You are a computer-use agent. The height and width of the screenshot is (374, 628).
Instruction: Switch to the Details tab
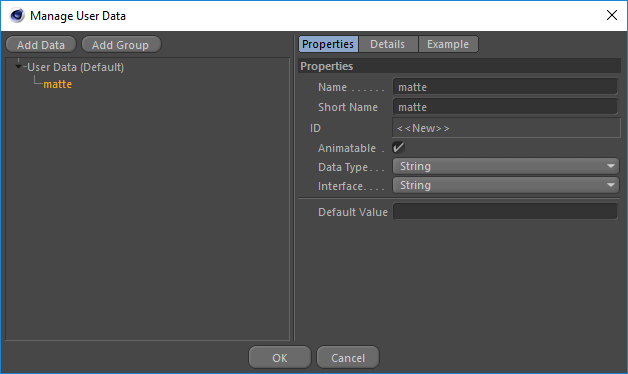(x=388, y=44)
